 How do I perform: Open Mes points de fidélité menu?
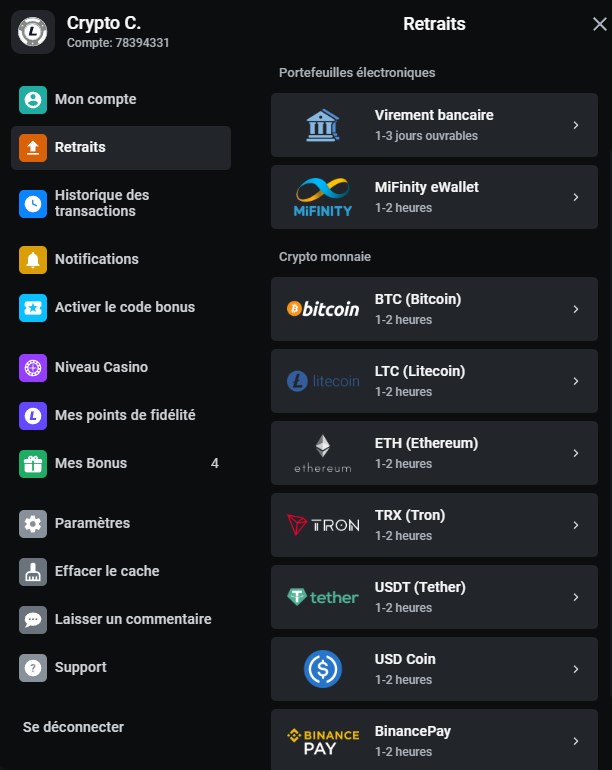(x=124, y=415)
